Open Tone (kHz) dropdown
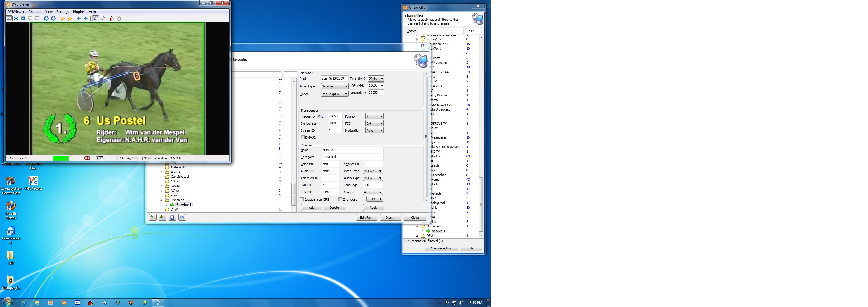This screenshot has height=307, width=868. click(376, 79)
